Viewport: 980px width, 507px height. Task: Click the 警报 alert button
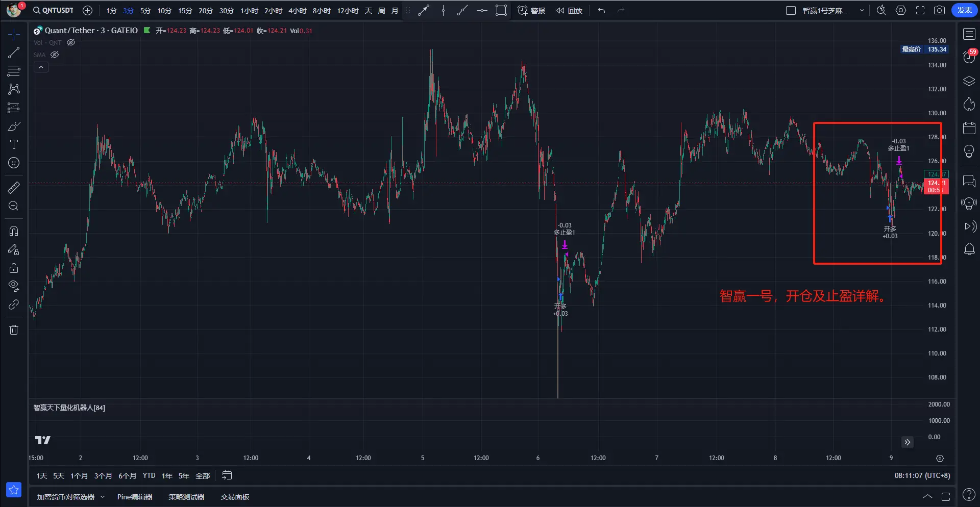(x=531, y=10)
